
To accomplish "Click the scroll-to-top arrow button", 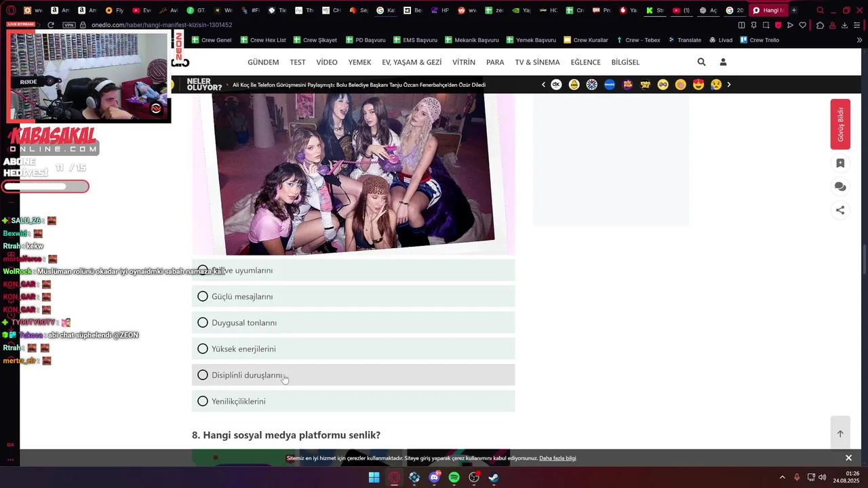I will pyautogui.click(x=840, y=434).
